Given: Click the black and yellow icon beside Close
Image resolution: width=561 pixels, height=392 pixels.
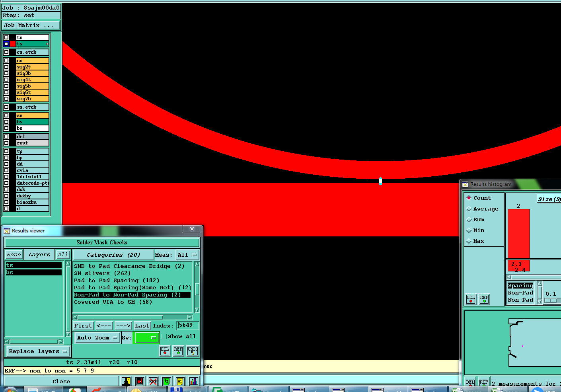Looking at the screenshot, I should click(126, 381).
